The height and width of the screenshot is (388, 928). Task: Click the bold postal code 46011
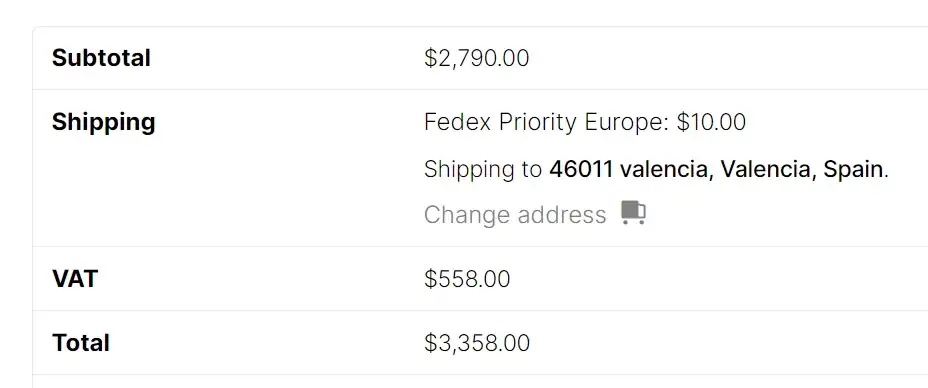(581, 170)
